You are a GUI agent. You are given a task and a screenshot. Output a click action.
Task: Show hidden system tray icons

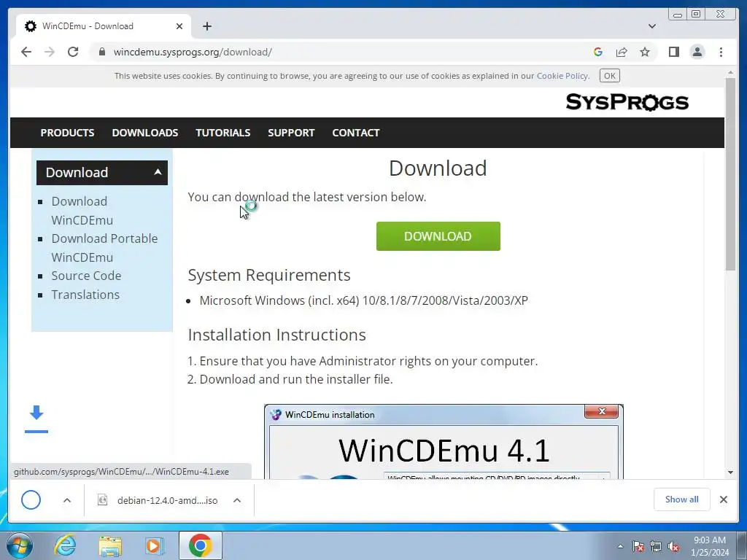[x=620, y=546]
